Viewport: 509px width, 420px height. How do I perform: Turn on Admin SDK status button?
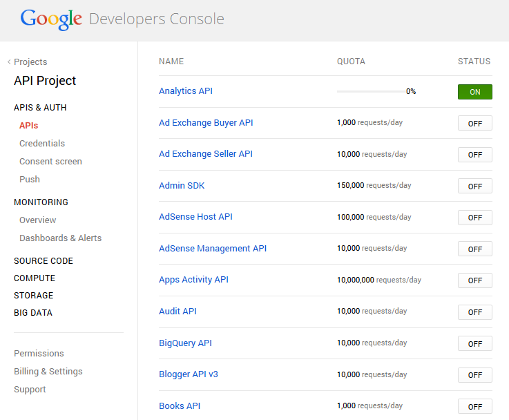pyautogui.click(x=475, y=187)
